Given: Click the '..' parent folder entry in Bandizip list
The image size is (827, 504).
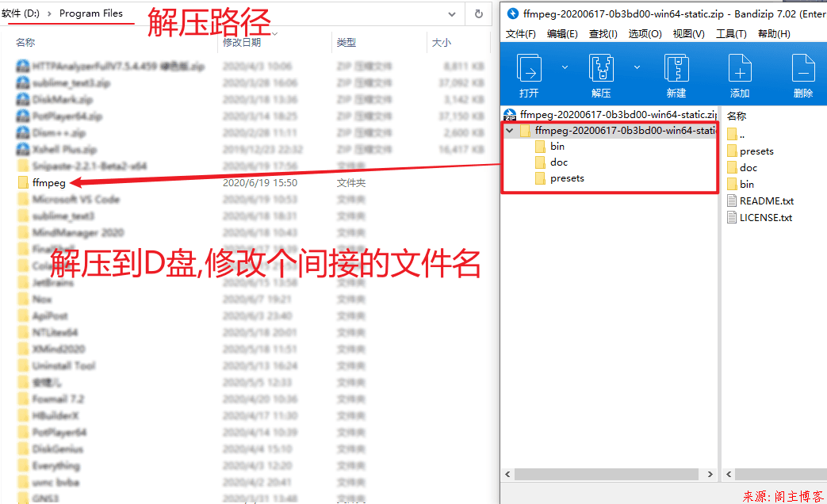Looking at the screenshot, I should 736,135.
